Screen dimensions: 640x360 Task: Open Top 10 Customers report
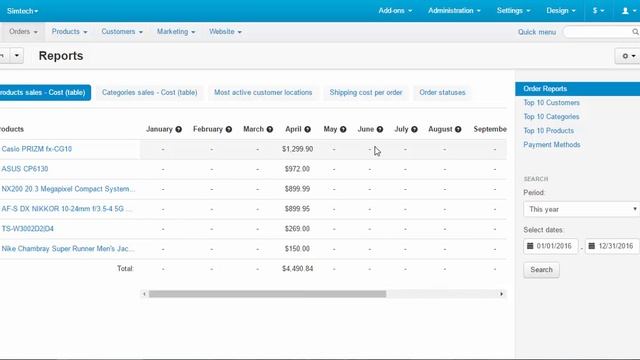click(x=551, y=102)
